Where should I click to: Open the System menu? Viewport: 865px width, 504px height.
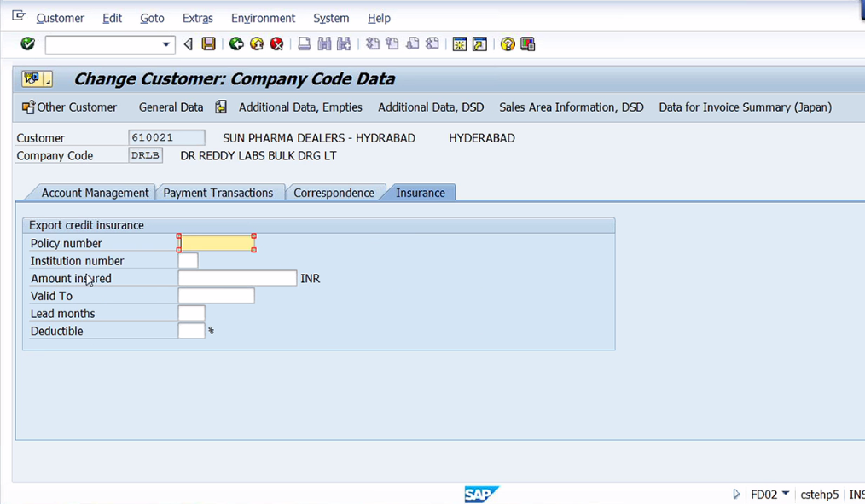(x=331, y=18)
